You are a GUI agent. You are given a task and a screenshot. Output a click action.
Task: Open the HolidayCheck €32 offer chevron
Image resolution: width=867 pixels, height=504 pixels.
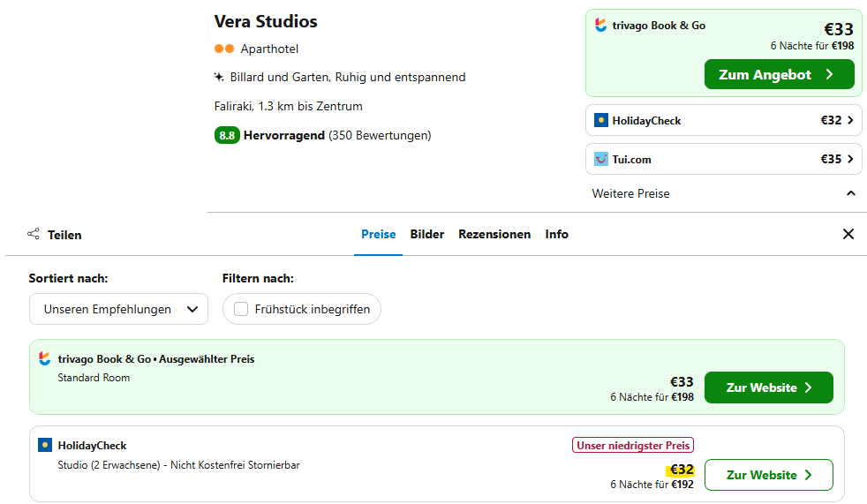click(850, 120)
